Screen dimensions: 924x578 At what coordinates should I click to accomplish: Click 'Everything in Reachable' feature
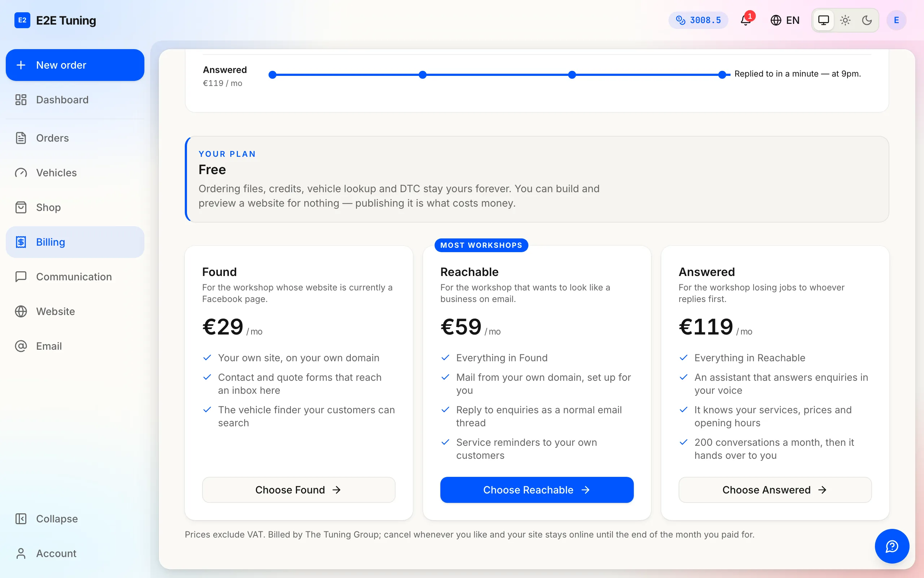750,358
